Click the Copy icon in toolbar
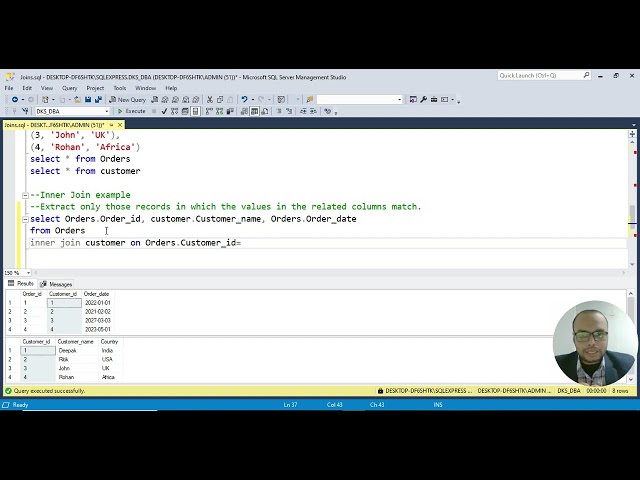The image size is (640, 480). point(220,100)
